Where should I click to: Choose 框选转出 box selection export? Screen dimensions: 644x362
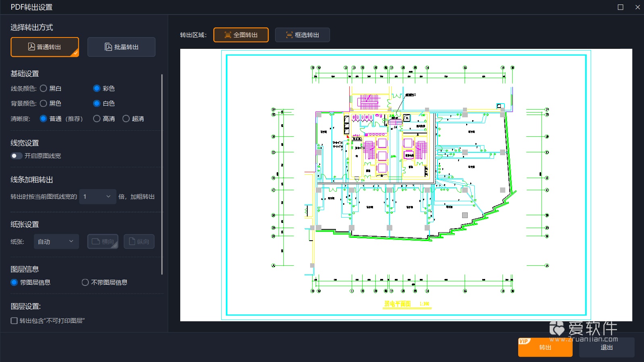302,35
